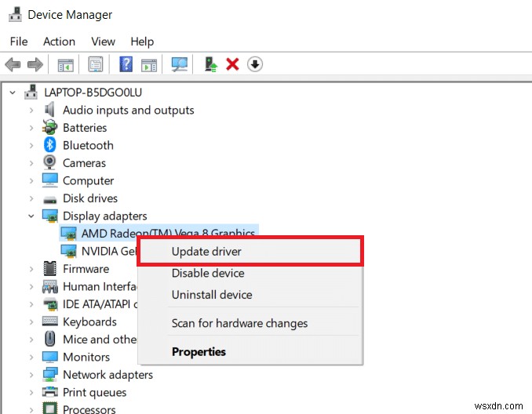This screenshot has height=414, width=532.
Task: Expand the Network adapters category
Action: (31, 375)
